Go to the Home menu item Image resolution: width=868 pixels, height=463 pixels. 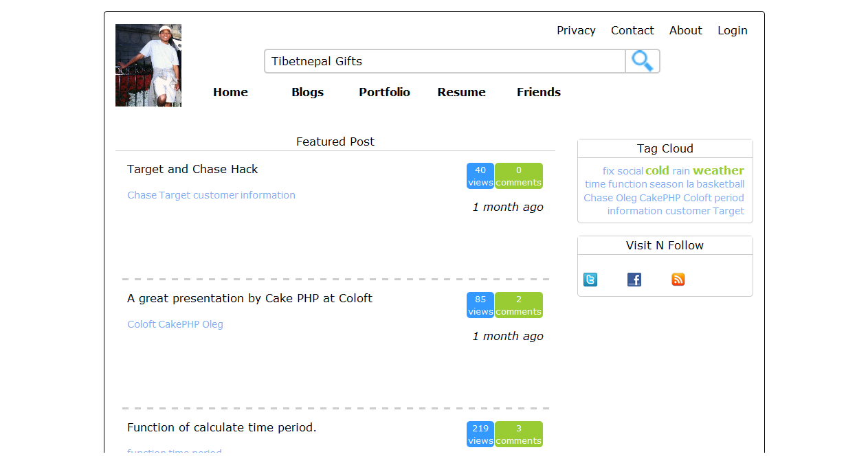click(230, 92)
